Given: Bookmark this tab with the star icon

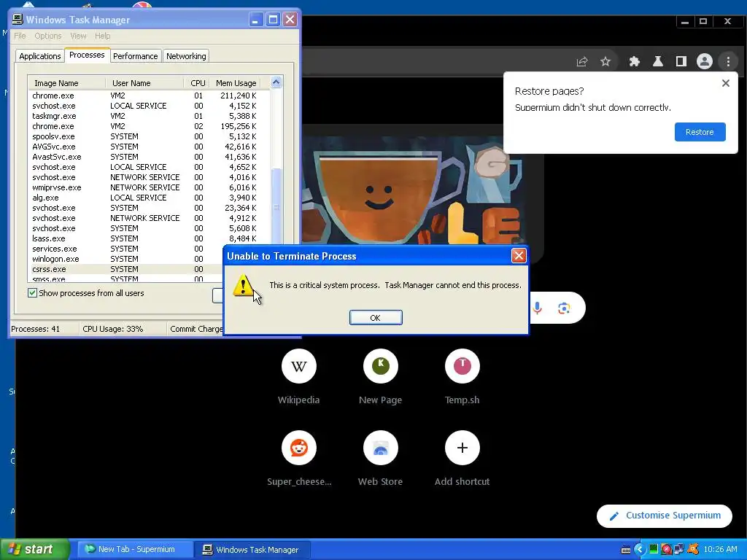Looking at the screenshot, I should tap(605, 61).
